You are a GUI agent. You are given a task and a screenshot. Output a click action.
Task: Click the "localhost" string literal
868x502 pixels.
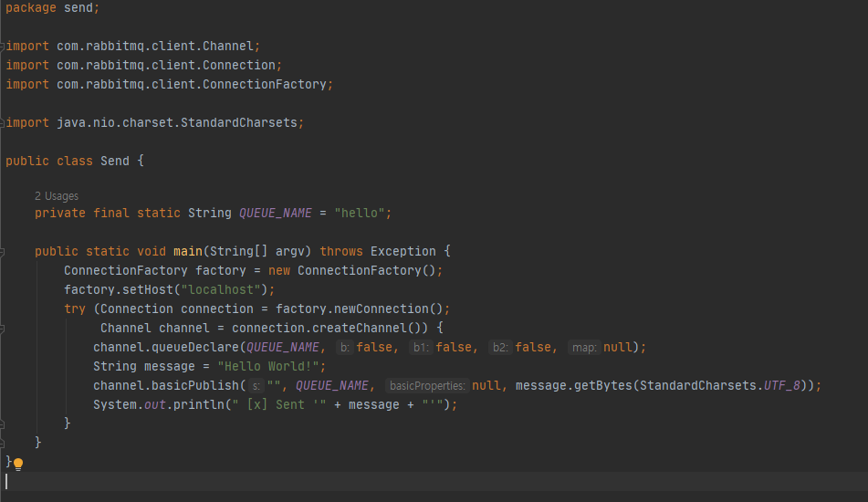[220, 290]
